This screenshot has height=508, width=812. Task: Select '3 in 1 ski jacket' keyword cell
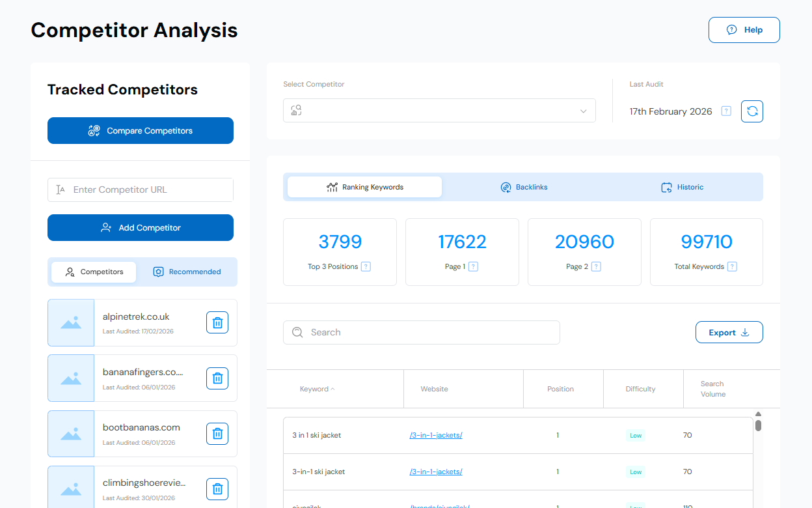click(x=316, y=435)
